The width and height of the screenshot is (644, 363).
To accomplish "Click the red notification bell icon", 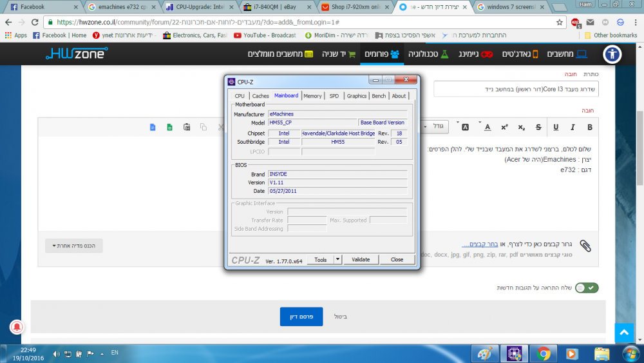I will point(17,327).
